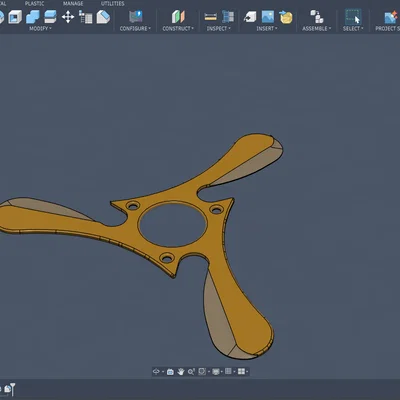Activate the Pan hand tool in navigation bar

click(181, 371)
